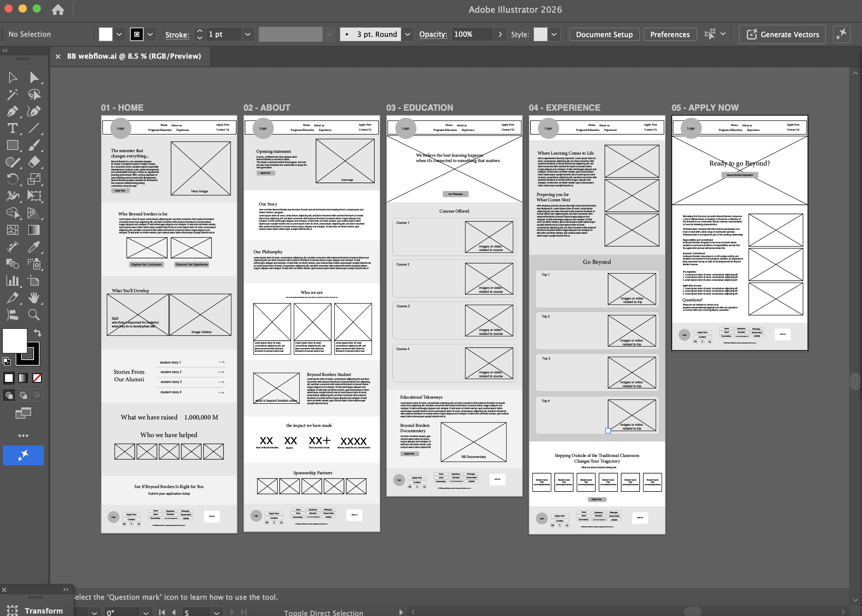The height and width of the screenshot is (616, 862).
Task: Open stroke color dropdown in control bar
Action: pyautogui.click(x=150, y=35)
